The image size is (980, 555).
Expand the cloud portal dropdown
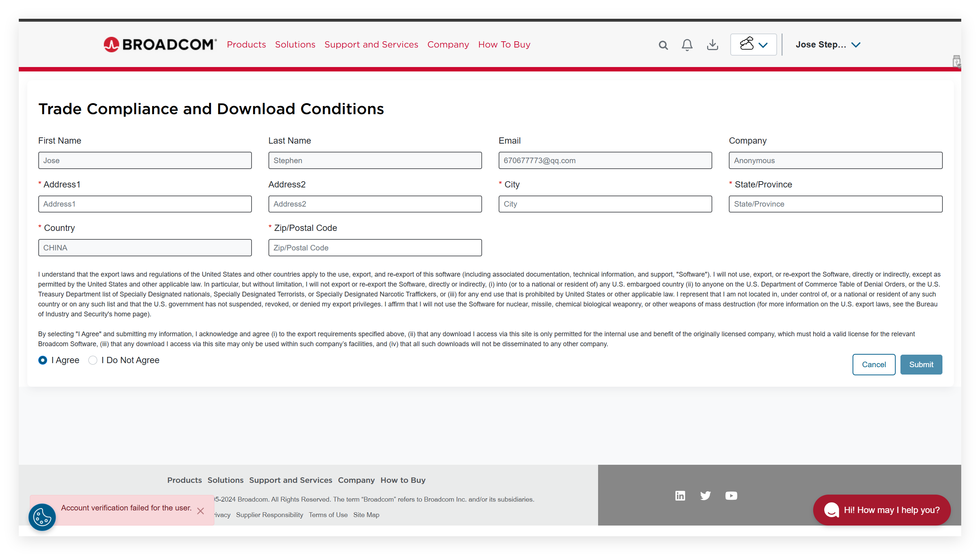pyautogui.click(x=753, y=45)
